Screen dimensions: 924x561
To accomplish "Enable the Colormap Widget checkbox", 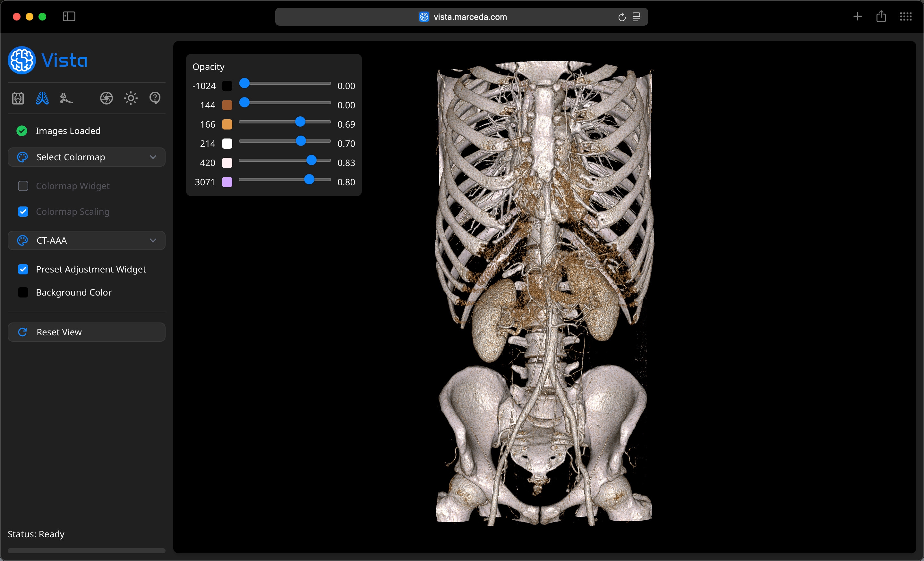I will pos(23,186).
